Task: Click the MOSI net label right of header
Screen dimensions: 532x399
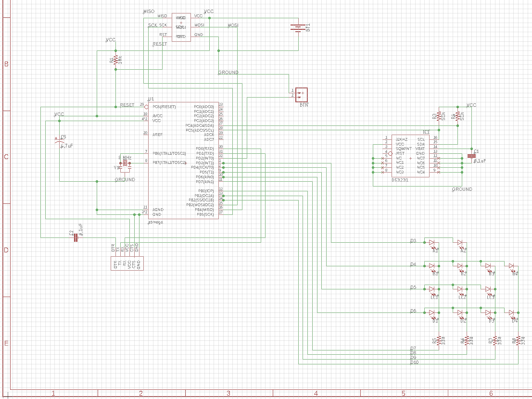Action: 233,25
